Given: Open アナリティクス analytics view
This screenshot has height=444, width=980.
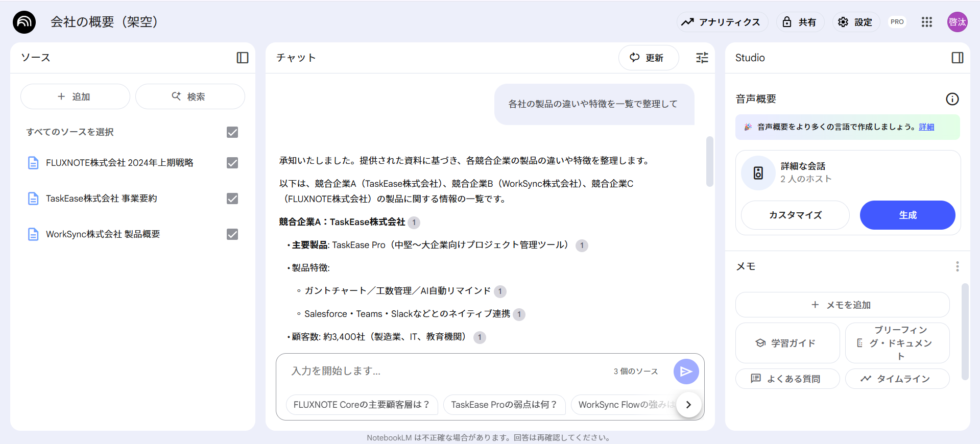Looking at the screenshot, I should [722, 22].
